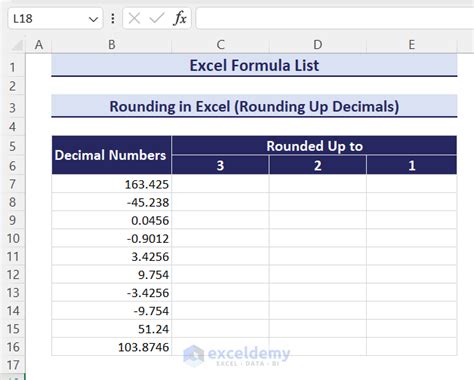Click cell containing 0.0456
The height and width of the screenshot is (380, 474).
click(112, 220)
